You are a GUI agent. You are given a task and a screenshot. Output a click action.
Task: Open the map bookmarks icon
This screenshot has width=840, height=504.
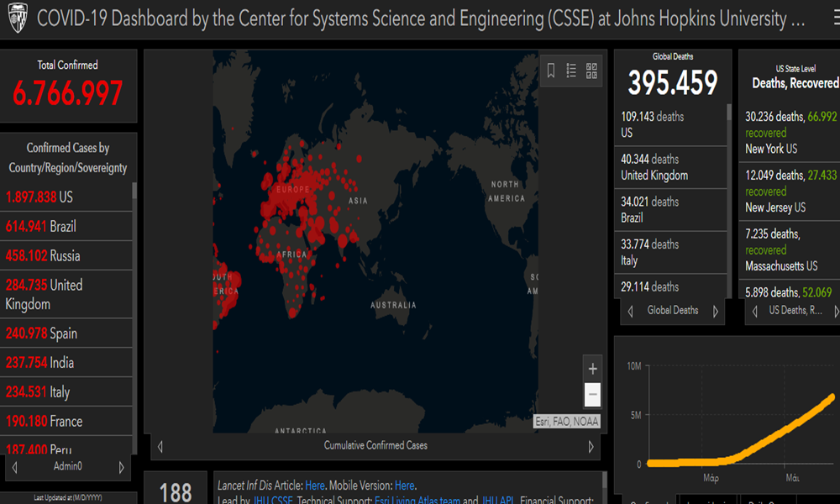pyautogui.click(x=551, y=71)
